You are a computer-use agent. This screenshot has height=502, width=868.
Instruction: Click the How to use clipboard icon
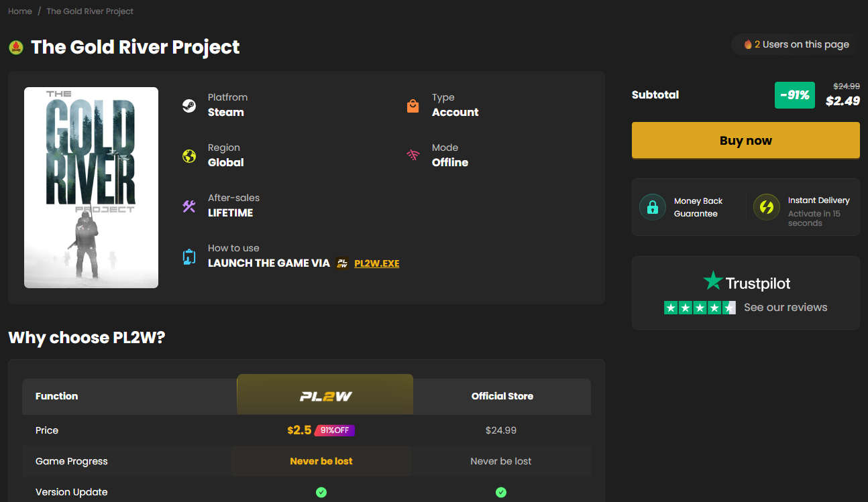[189, 257]
